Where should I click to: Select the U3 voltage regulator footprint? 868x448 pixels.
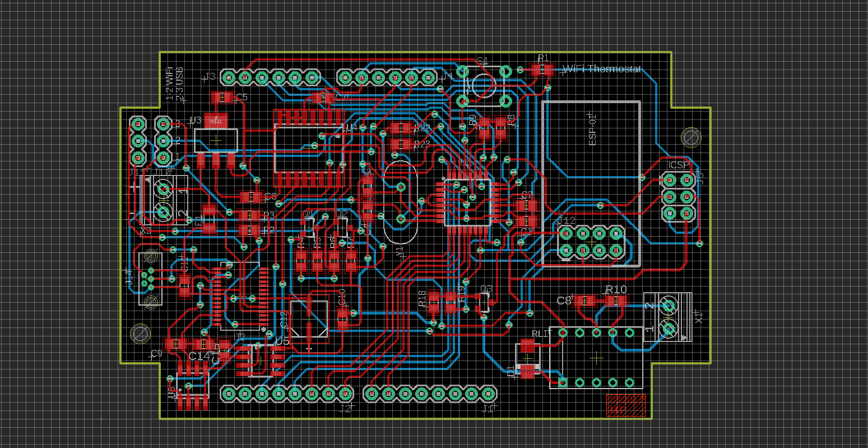[216, 139]
